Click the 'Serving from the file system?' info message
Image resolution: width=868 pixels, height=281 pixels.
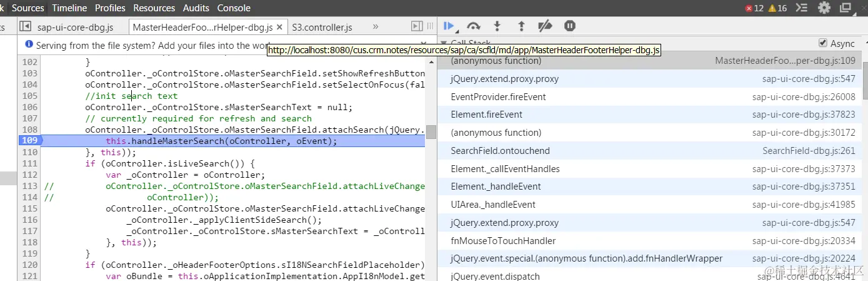[x=153, y=45]
